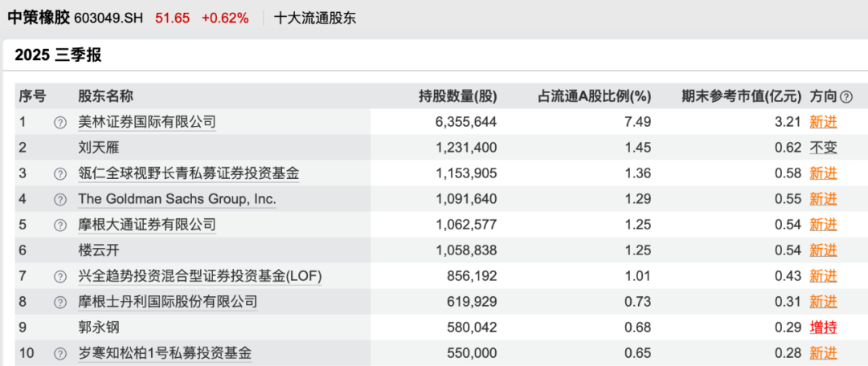Click help icon next to 方向 column header
868x366 pixels.
846,97
